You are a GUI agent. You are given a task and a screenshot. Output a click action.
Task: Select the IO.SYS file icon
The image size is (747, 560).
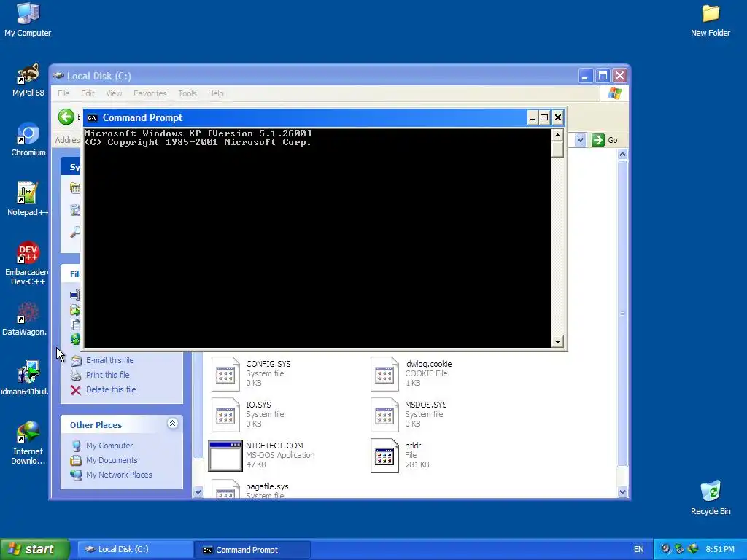225,415
